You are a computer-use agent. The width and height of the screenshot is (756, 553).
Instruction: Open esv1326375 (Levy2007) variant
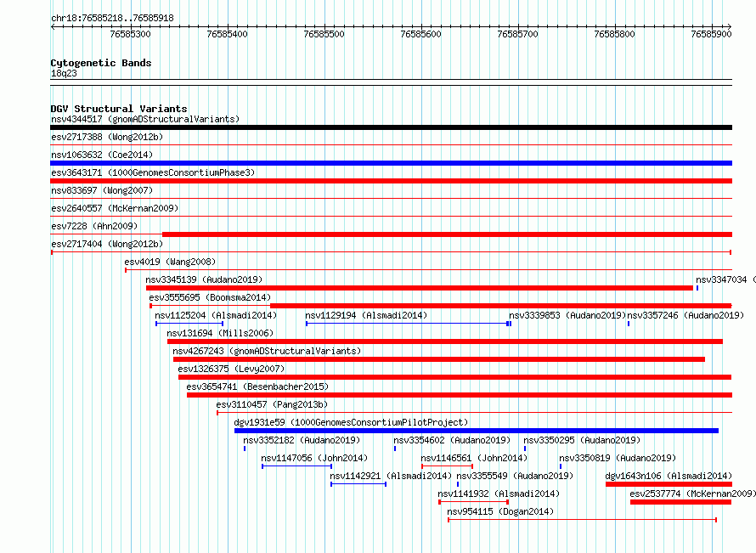[x=231, y=369]
